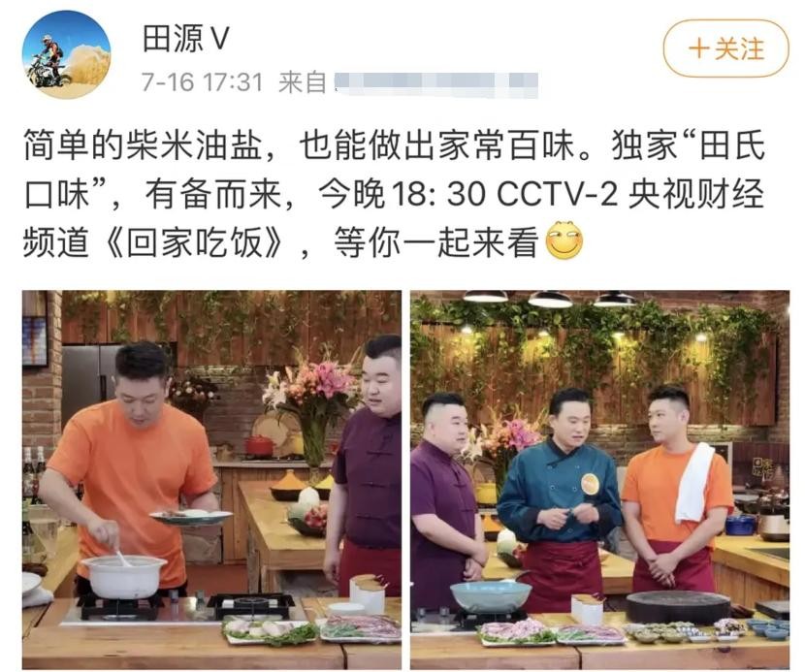This screenshot has height=672, width=805.
Task: Open the 田源 username profile link
Action: coord(174,39)
